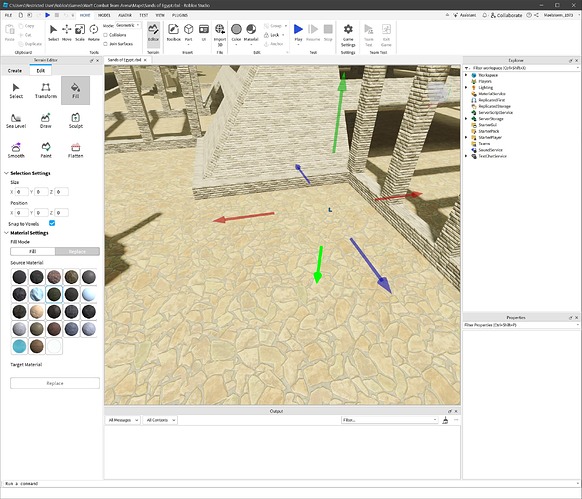This screenshot has height=499, width=582.
Task: Choose the terrain Paint tool
Action: [x=46, y=150]
